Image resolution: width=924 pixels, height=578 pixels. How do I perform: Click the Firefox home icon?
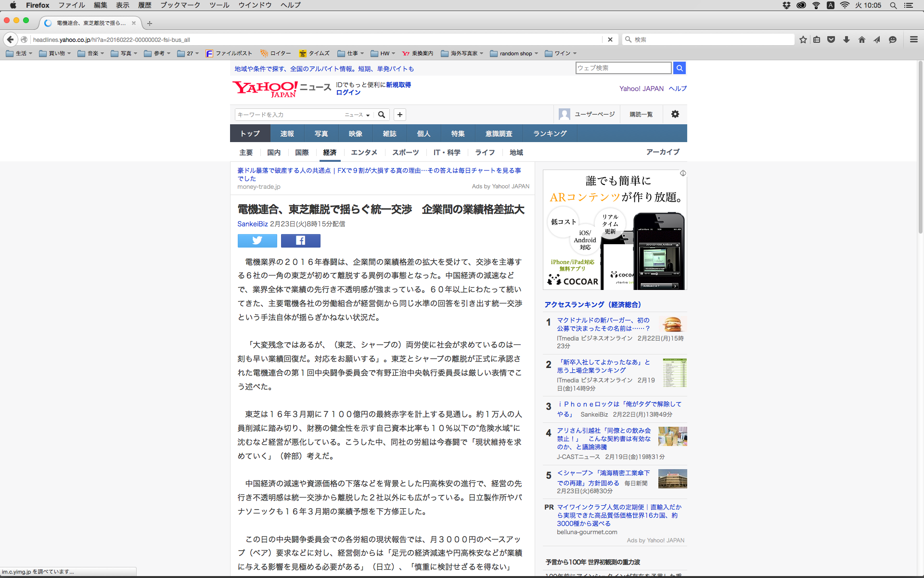(861, 39)
